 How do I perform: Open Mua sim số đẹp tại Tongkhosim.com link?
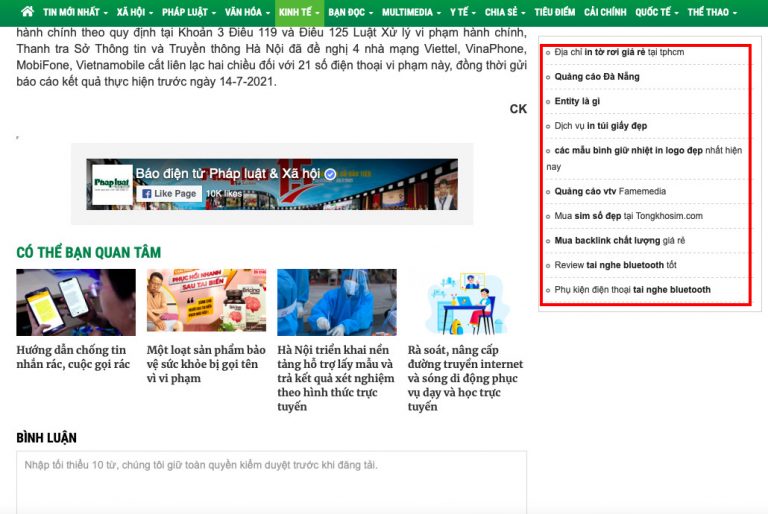coord(628,216)
